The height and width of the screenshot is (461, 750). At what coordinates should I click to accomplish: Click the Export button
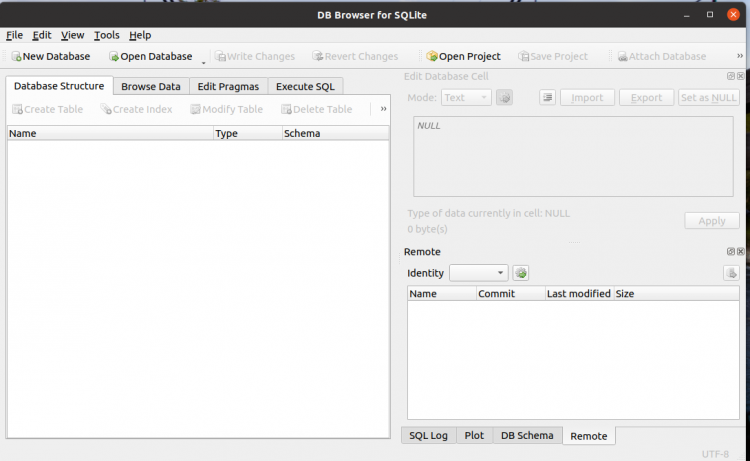(x=646, y=98)
